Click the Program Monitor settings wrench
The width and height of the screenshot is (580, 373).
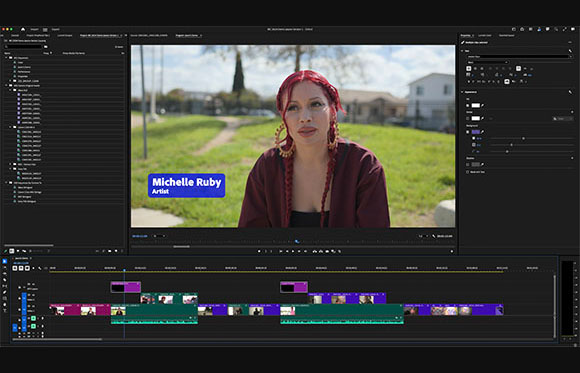[434, 236]
